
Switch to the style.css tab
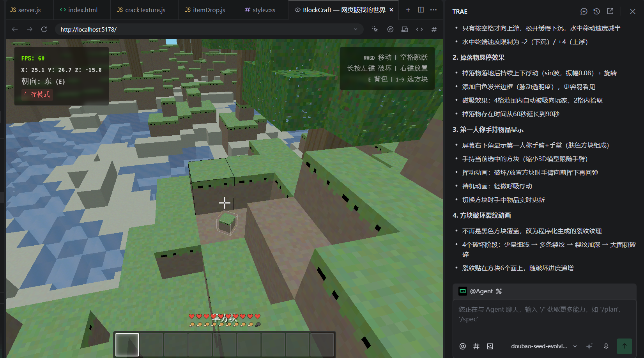(260, 10)
